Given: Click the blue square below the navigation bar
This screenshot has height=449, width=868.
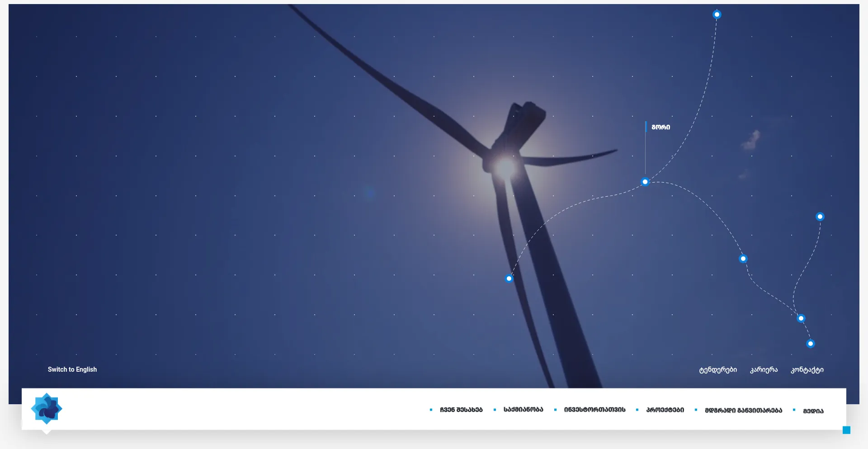Looking at the screenshot, I should pyautogui.click(x=846, y=430).
